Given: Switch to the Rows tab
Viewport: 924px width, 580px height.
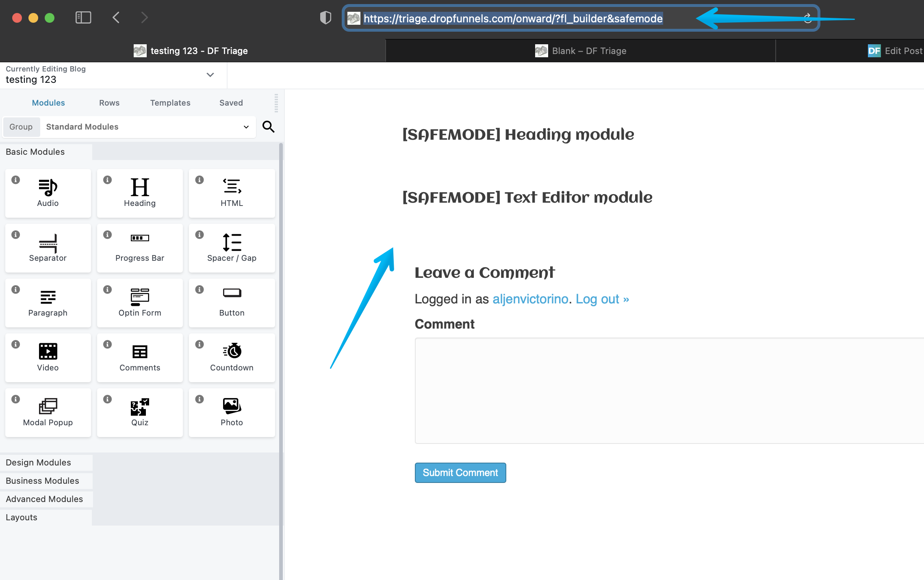Looking at the screenshot, I should pyautogui.click(x=109, y=103).
